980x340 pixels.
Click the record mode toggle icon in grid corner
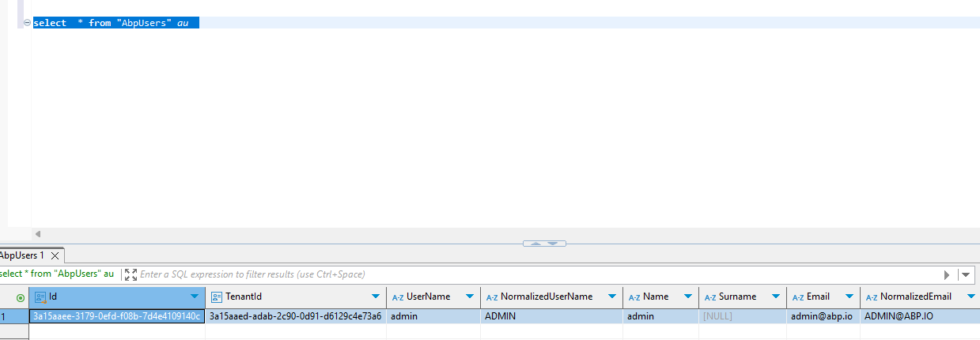21,297
